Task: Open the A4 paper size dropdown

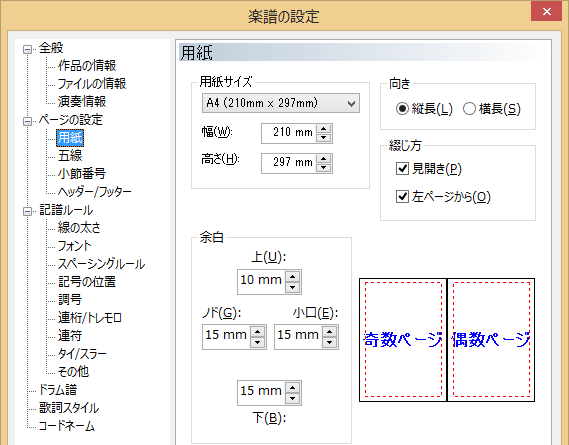Action: pos(281,103)
